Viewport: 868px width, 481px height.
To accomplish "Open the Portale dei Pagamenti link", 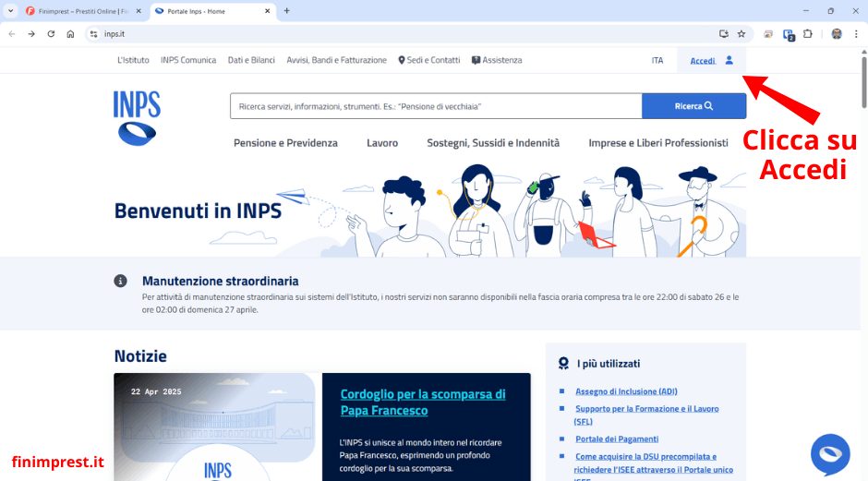I will pos(617,439).
